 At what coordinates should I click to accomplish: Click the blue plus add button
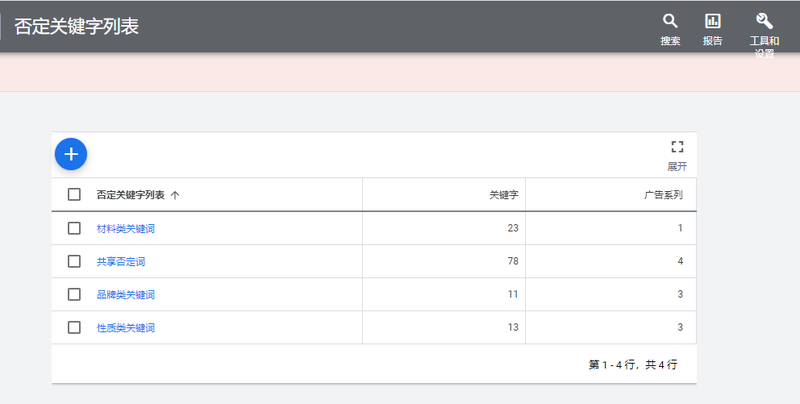pos(71,153)
